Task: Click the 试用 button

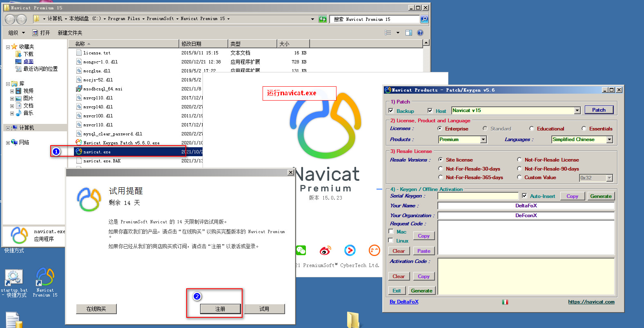Action: [264, 309]
